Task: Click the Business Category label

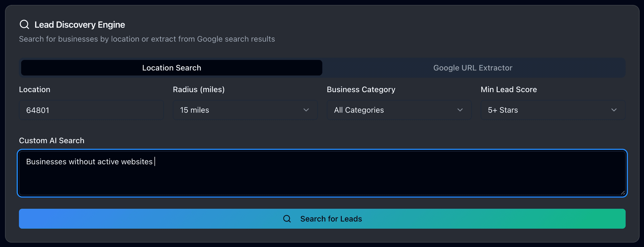Action: point(361,89)
